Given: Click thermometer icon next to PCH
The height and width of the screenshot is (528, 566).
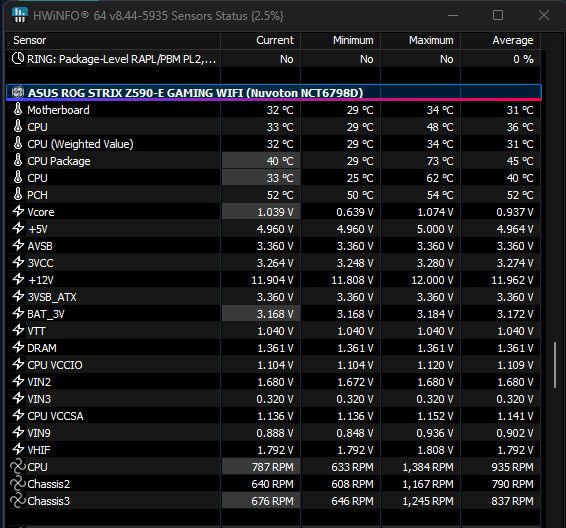Looking at the screenshot, I should point(18,195).
